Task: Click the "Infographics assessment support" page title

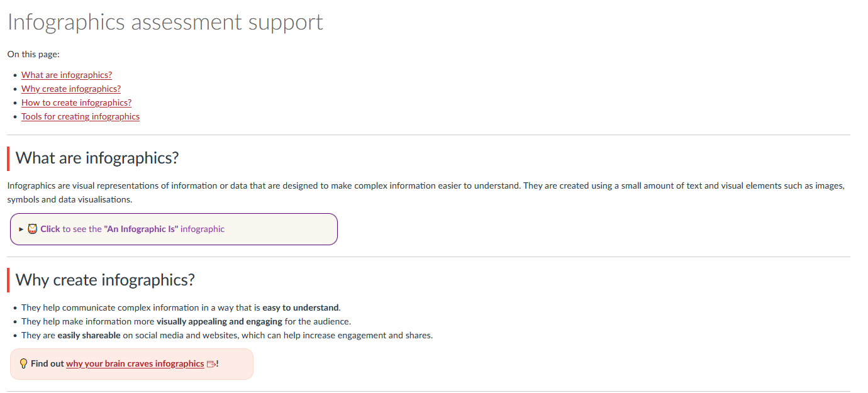Action: (x=165, y=22)
